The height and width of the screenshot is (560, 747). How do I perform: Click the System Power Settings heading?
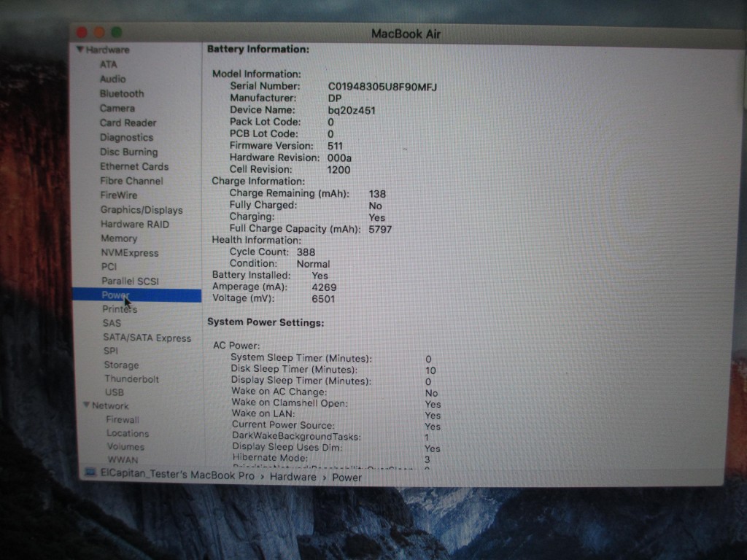click(x=266, y=322)
